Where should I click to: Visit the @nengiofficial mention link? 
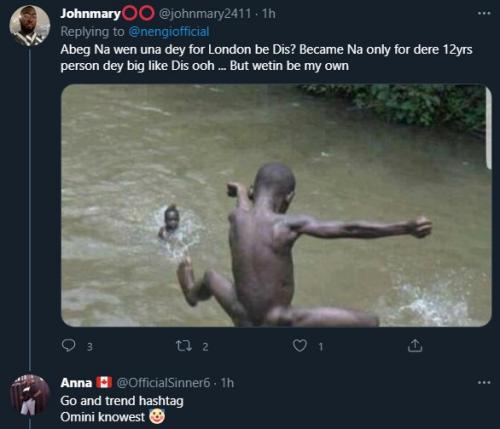pos(169,32)
